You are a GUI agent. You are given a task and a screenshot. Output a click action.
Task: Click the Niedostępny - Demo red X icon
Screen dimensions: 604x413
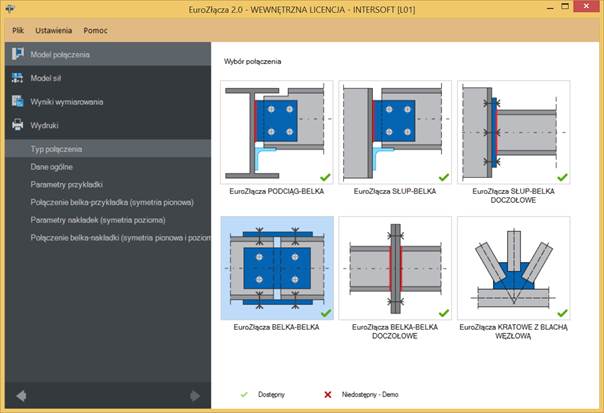pos(328,395)
